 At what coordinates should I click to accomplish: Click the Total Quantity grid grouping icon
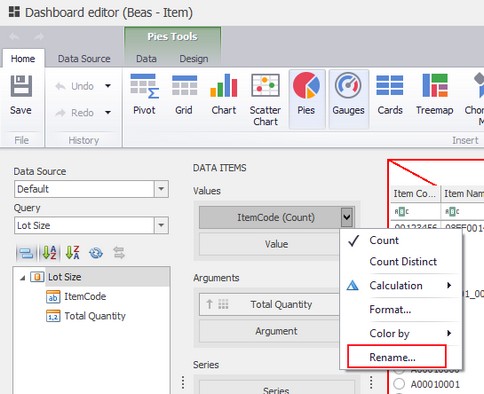coord(223,304)
